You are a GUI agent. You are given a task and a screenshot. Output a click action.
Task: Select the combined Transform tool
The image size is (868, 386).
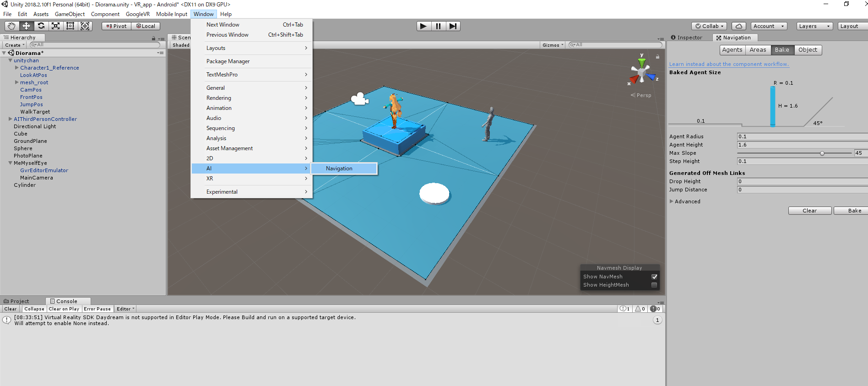[x=85, y=26]
